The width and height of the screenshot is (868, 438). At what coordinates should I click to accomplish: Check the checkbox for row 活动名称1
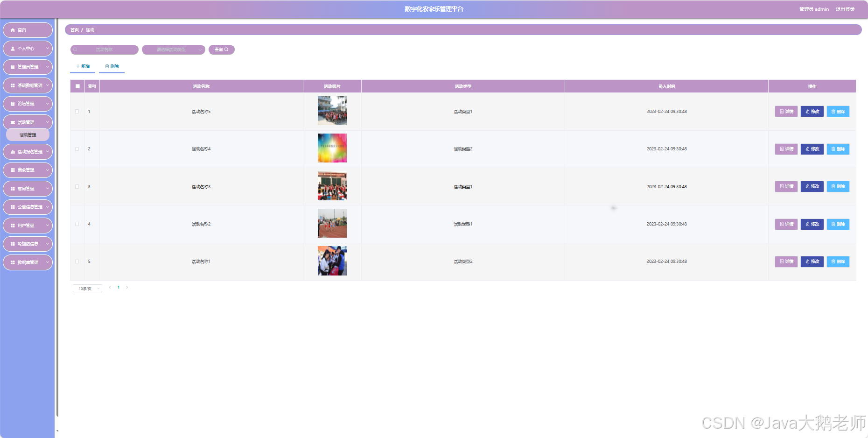pyautogui.click(x=77, y=261)
